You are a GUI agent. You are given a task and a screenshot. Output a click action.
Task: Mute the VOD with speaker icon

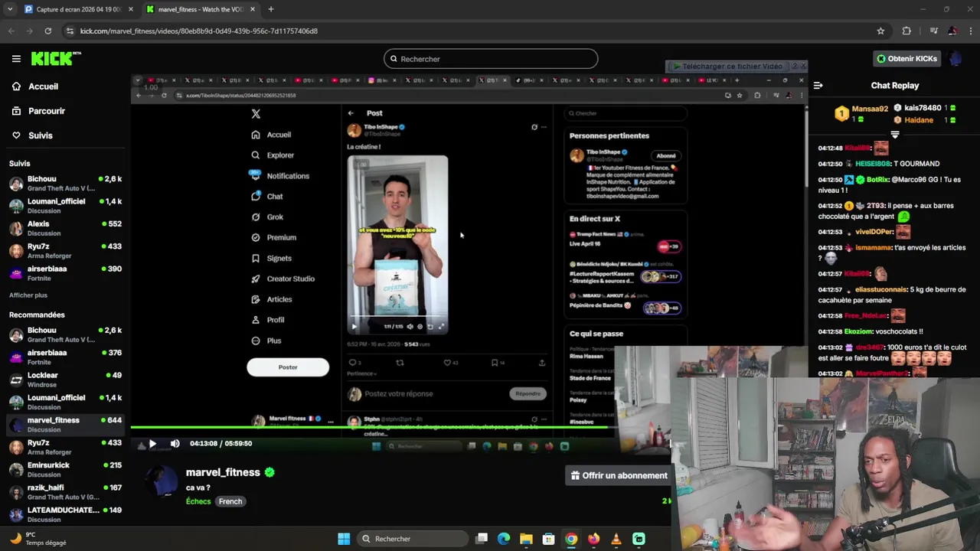click(x=175, y=443)
